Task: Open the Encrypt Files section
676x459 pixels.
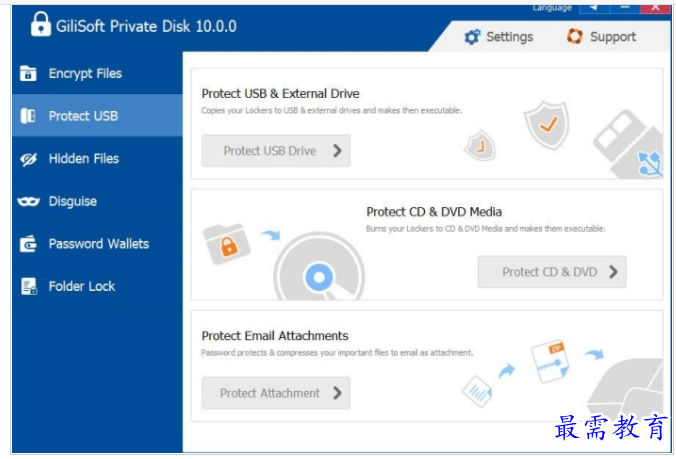Action: [97, 74]
